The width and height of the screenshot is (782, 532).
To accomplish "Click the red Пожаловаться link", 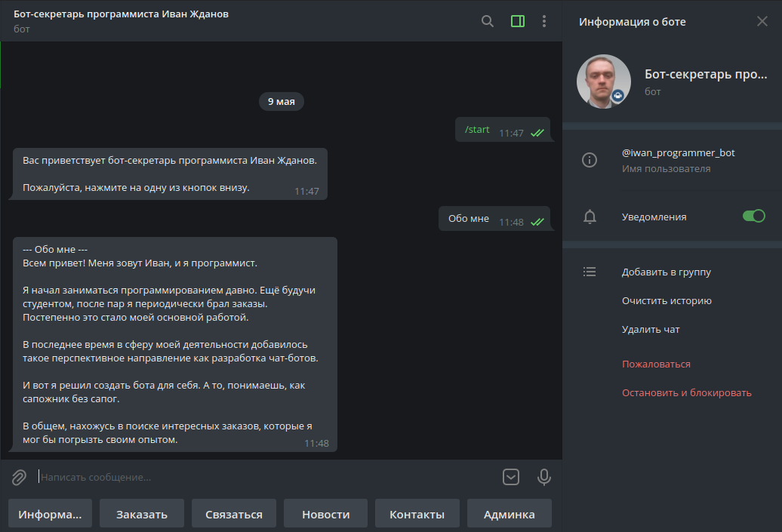I will (x=656, y=364).
